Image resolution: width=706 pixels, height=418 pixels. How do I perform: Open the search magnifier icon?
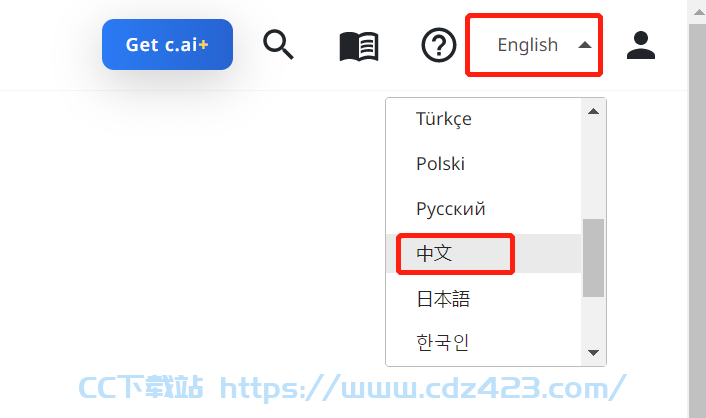pos(278,45)
